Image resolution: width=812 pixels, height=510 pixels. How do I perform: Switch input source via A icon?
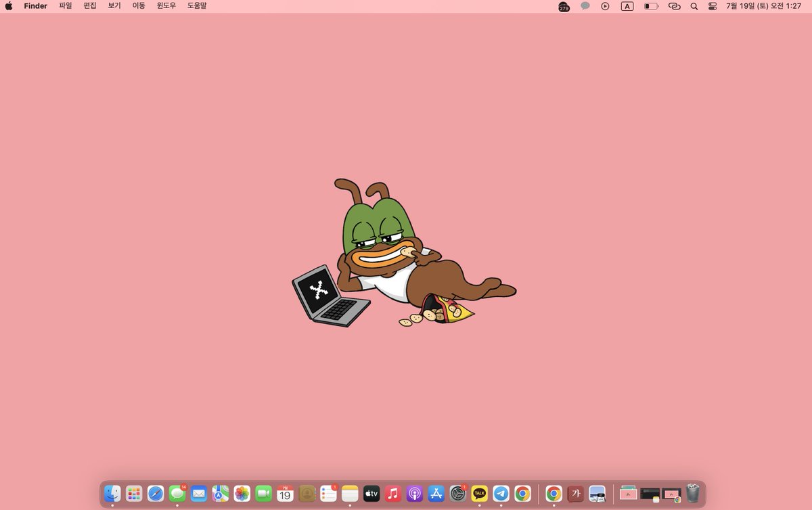pos(627,6)
